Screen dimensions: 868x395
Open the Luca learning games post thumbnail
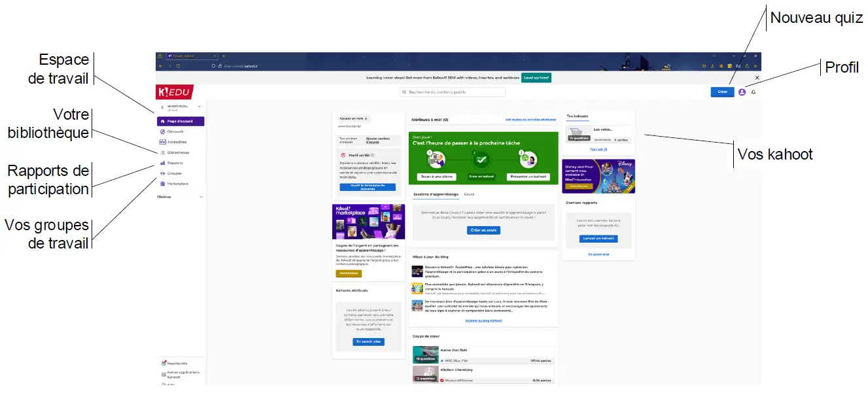417,305
